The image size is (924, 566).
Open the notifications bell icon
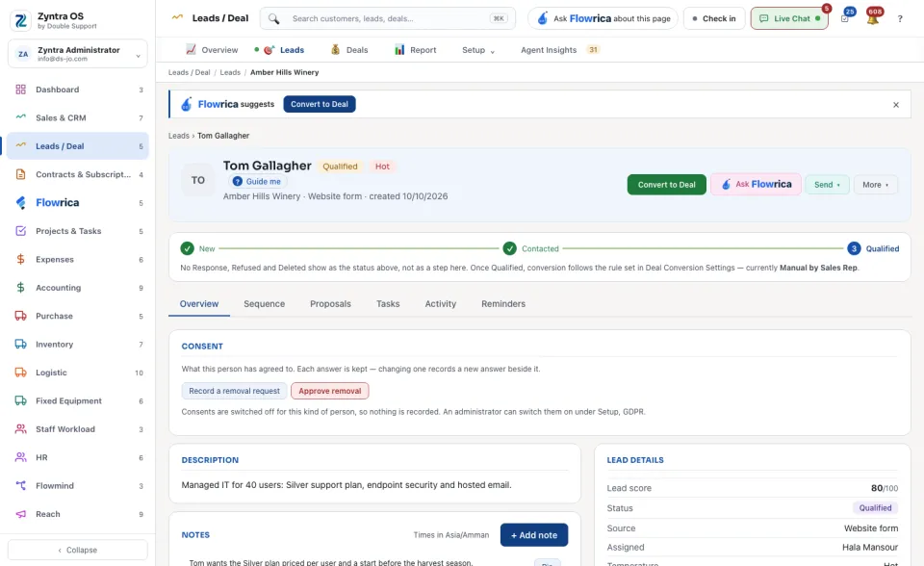[x=873, y=19]
